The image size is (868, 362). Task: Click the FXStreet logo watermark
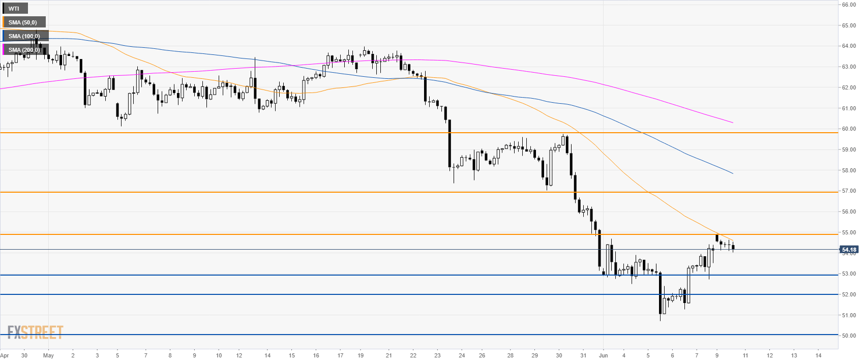tap(35, 333)
